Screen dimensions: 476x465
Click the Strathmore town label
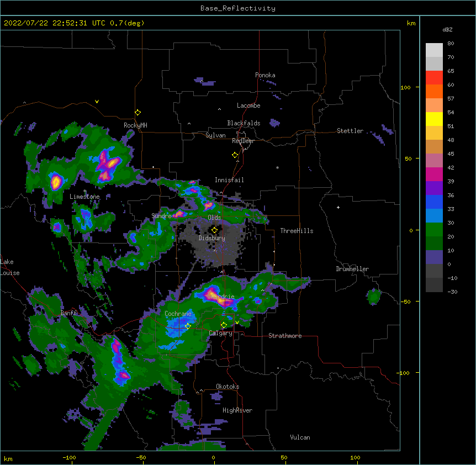click(285, 336)
